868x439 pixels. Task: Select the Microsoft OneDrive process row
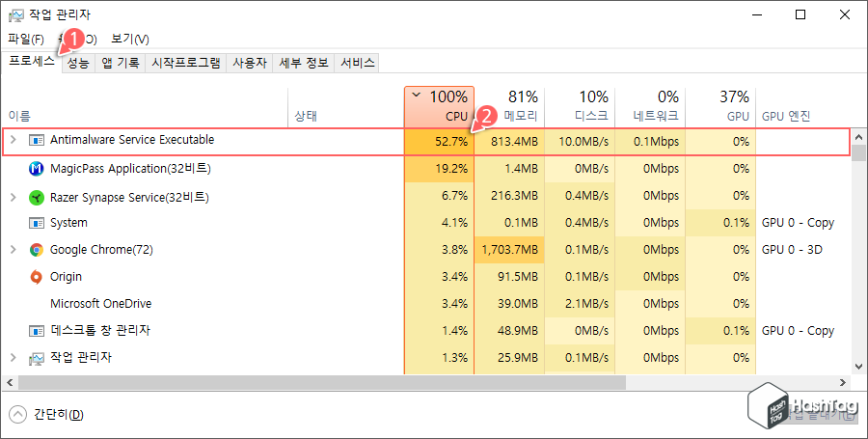(x=426, y=303)
